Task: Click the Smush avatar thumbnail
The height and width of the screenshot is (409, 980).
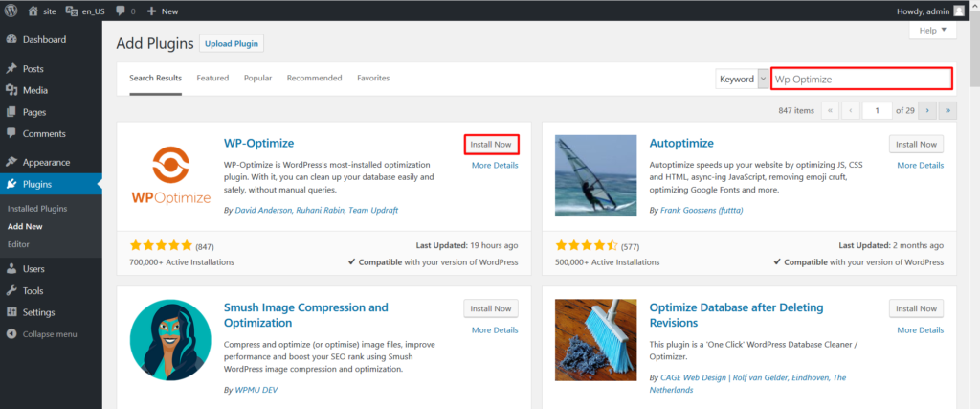Action: tap(170, 340)
